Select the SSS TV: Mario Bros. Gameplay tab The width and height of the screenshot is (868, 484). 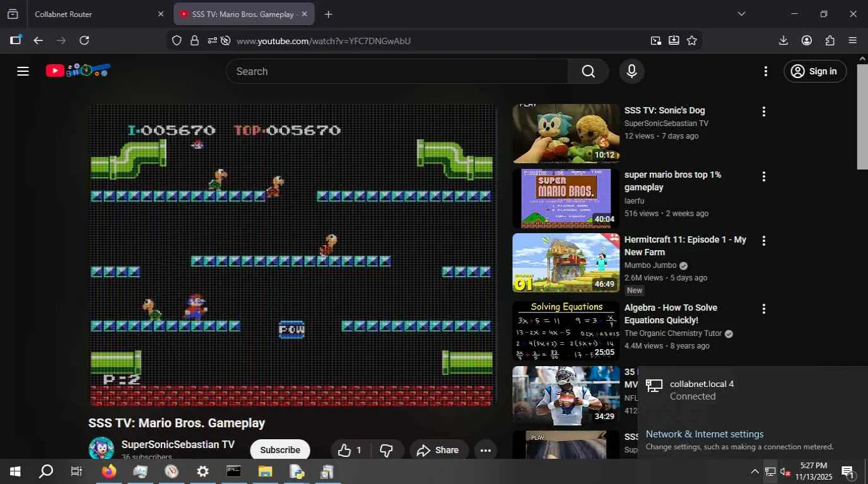[x=237, y=14]
